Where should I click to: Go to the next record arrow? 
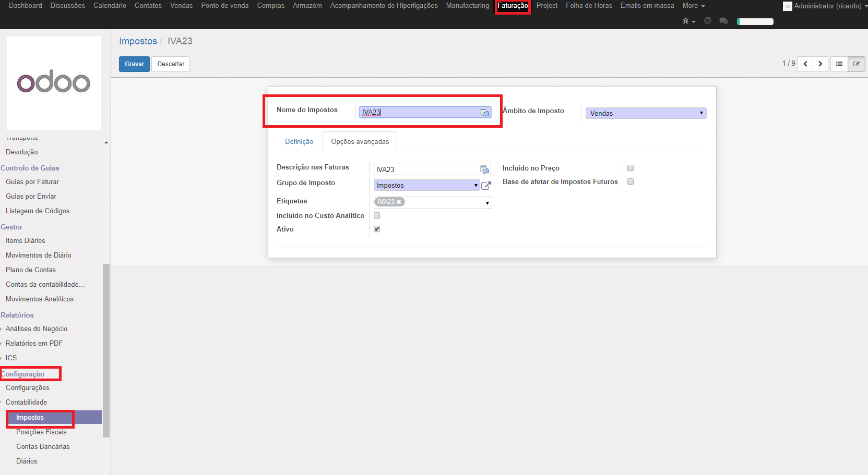(x=821, y=64)
